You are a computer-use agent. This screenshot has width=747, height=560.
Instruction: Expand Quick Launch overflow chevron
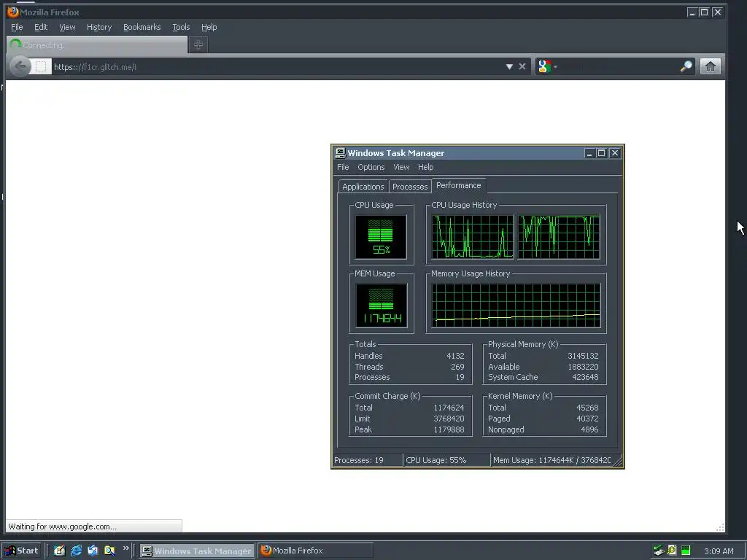coord(125,548)
